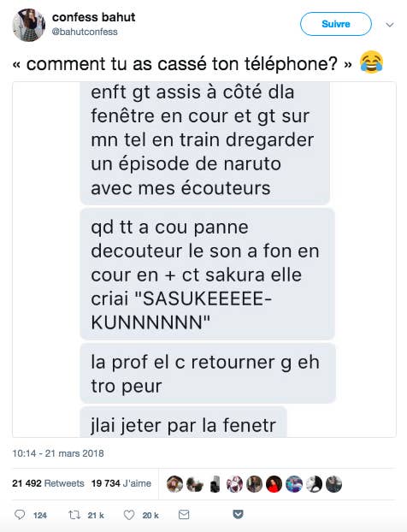
Task: Open the confess bahut display name
Action: (x=93, y=17)
